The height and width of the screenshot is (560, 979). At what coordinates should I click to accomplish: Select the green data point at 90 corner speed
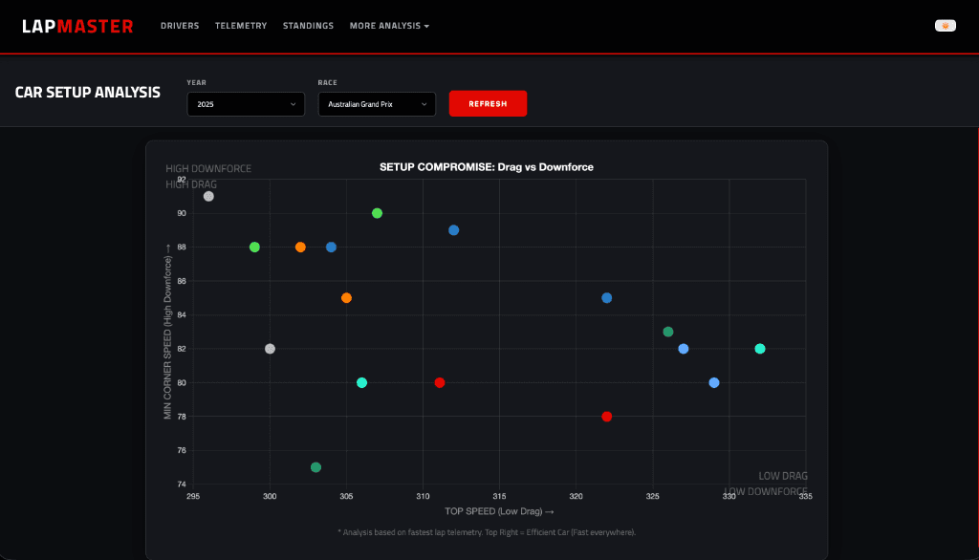(377, 213)
